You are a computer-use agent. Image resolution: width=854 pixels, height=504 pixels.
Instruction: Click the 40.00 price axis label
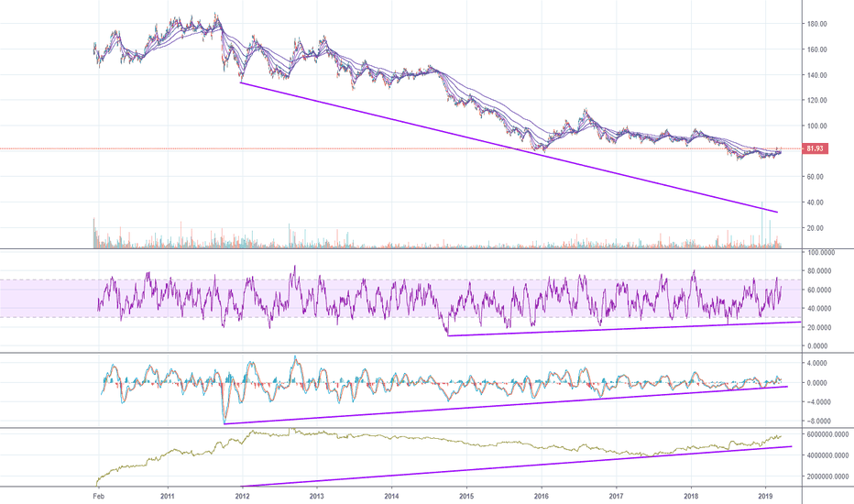coord(816,203)
